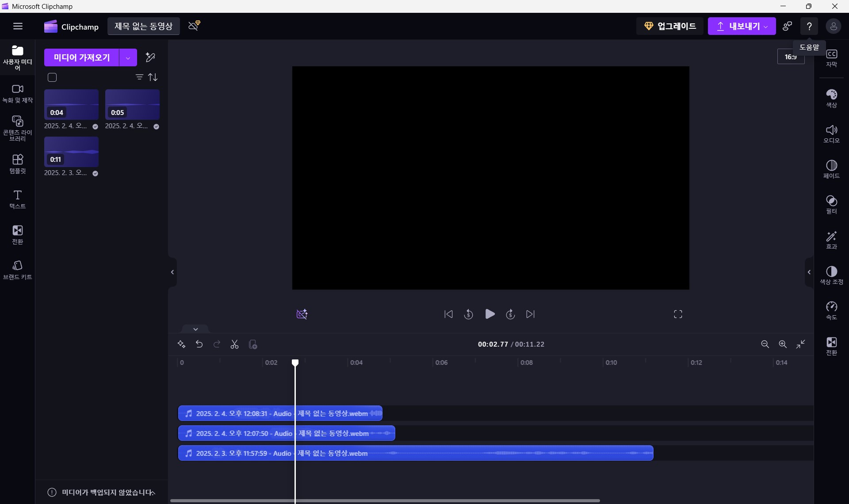849x504 pixels.
Task: Open the left sidebar 전환 transitions tab
Action: click(x=17, y=235)
